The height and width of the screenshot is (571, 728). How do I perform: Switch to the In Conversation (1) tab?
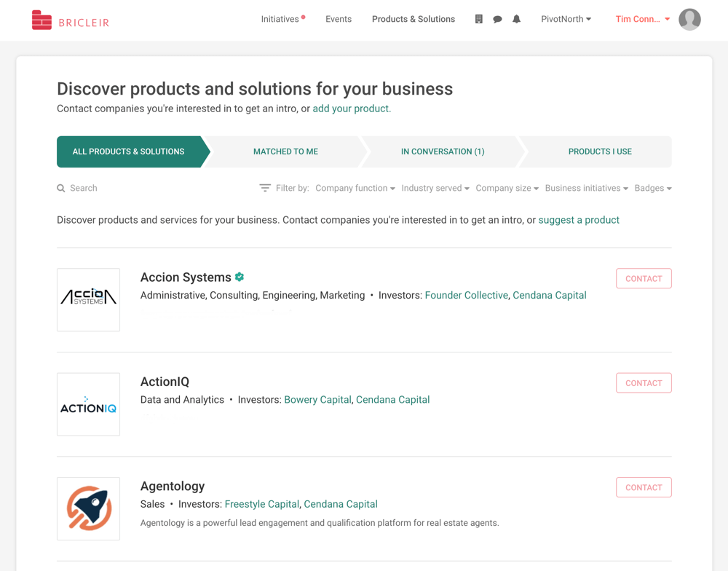pyautogui.click(x=443, y=151)
